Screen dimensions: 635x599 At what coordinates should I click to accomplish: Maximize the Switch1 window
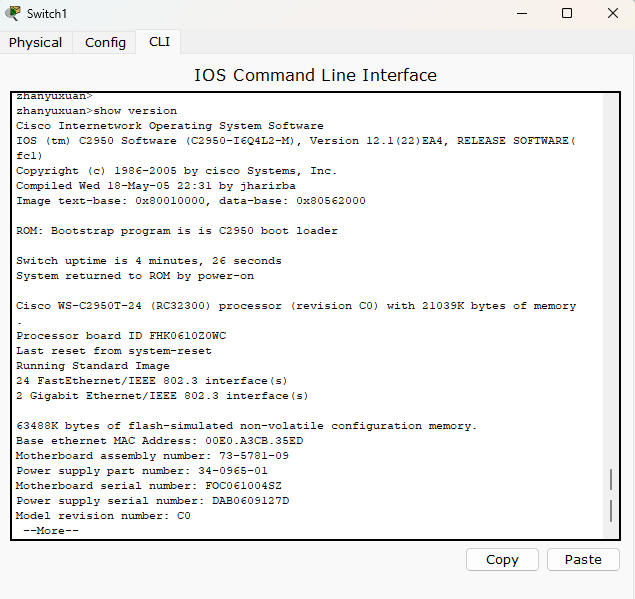click(x=567, y=13)
